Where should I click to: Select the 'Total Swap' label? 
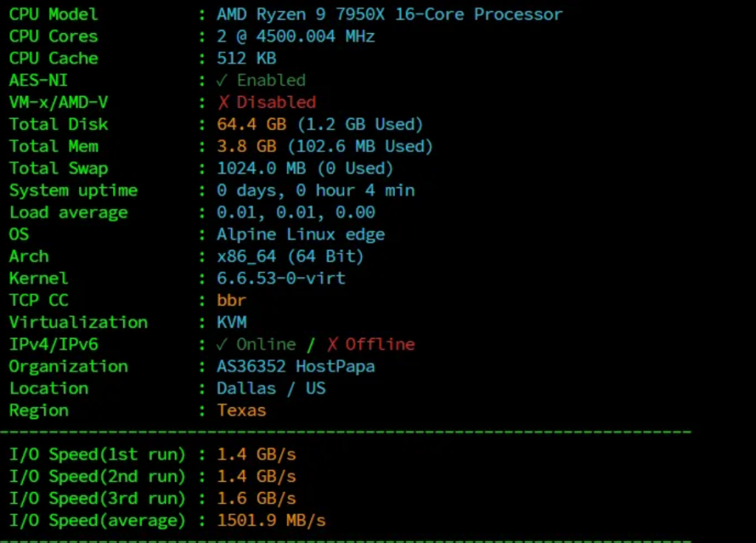tap(58, 169)
